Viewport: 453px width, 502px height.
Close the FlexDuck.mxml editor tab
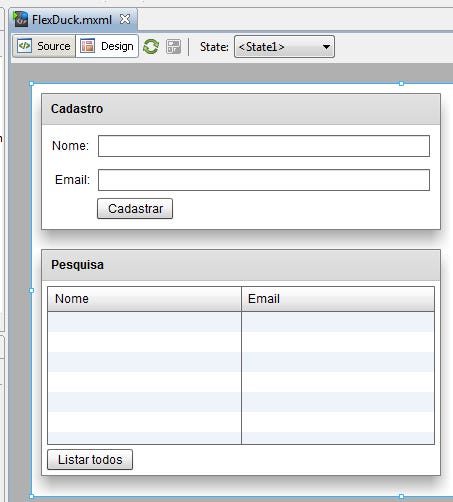click(x=125, y=19)
